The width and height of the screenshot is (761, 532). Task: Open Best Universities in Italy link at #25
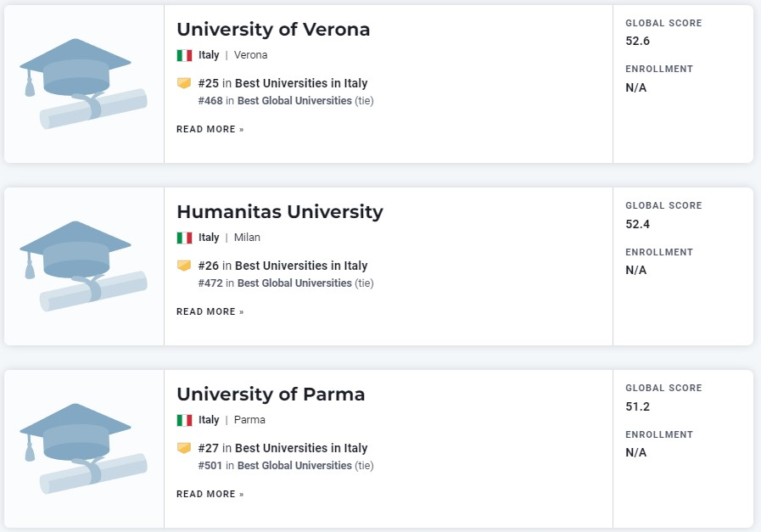[301, 83]
